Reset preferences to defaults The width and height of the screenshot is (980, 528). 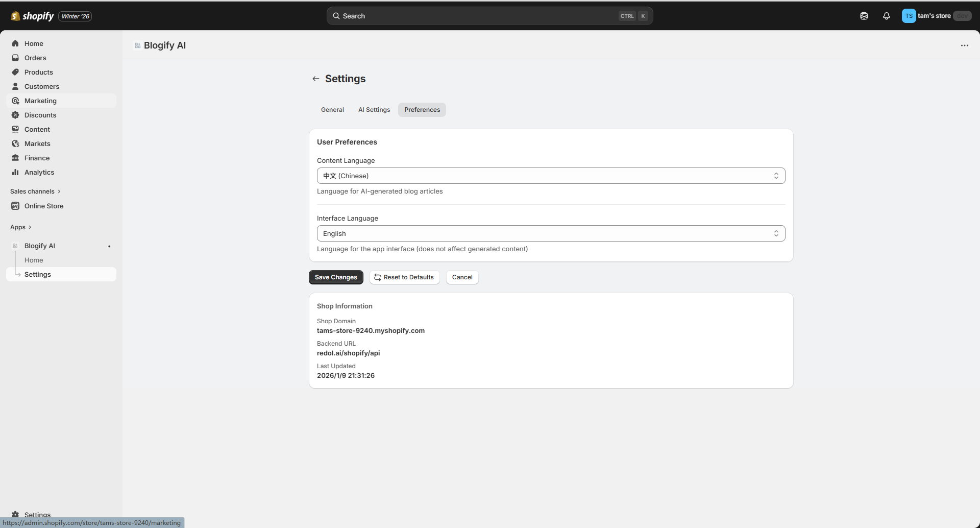tap(404, 277)
